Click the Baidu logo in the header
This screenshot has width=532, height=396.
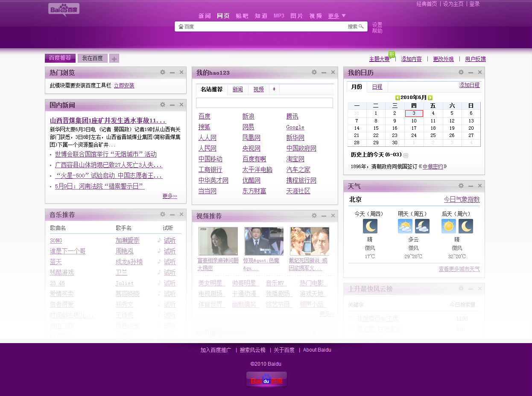coord(64,9)
